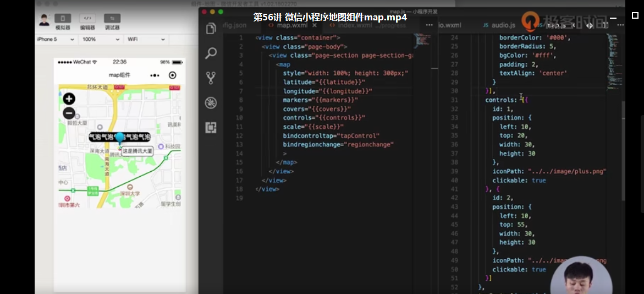Click the video player minimize dash icon
644x294 pixels.
[x=613, y=18]
